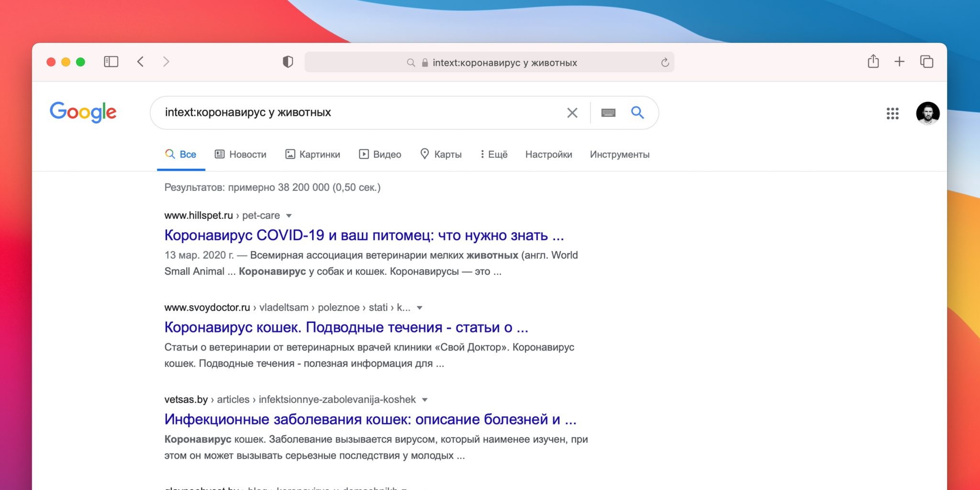Image resolution: width=980 pixels, height=490 pixels.
Task: Switch to the Новости tab
Action: (x=241, y=154)
